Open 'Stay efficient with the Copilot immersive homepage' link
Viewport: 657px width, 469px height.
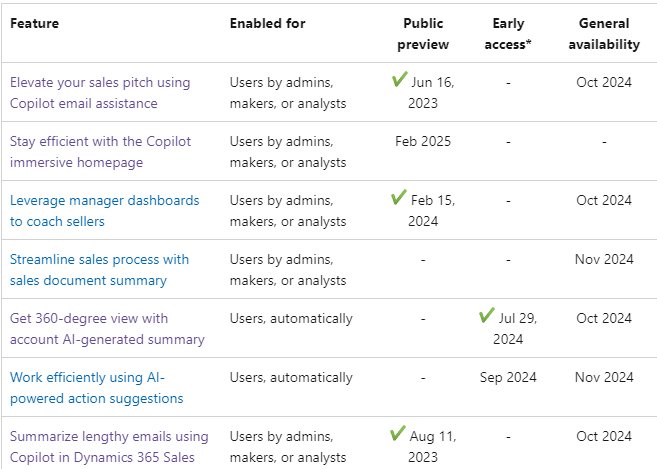(x=101, y=152)
